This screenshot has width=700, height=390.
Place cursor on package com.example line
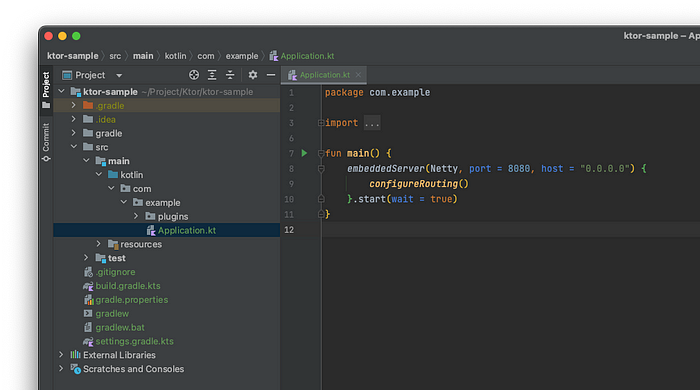coord(377,92)
